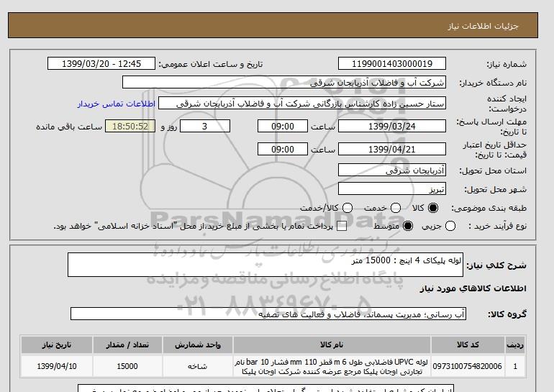
Task: Click the delivery province field آذربایجان شرقی
Action: pyautogui.click(x=392, y=170)
